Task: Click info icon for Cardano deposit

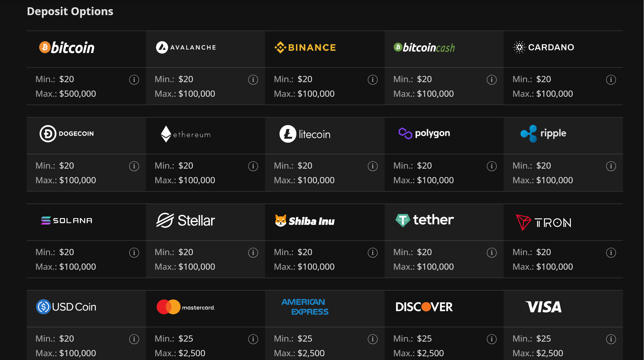Action: (x=611, y=80)
